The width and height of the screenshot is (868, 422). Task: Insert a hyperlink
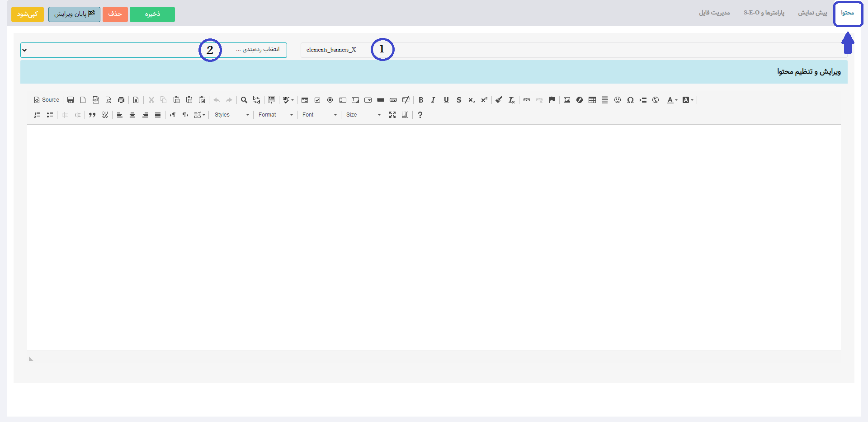tap(527, 100)
